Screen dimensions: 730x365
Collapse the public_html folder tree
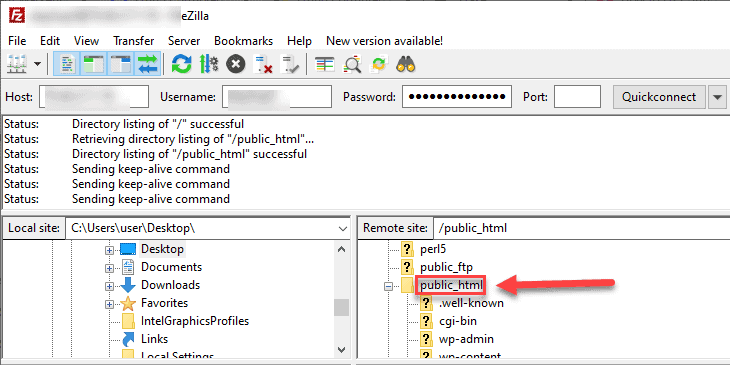(x=388, y=286)
